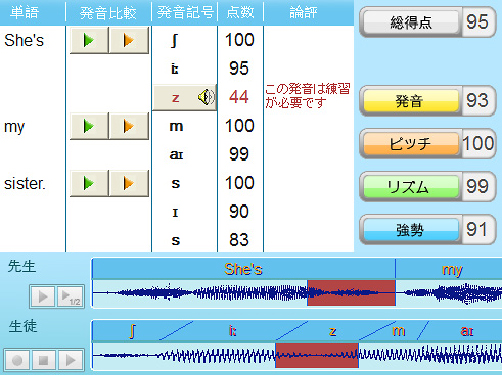Click the yellow 発音 pronunciation button

411,101
